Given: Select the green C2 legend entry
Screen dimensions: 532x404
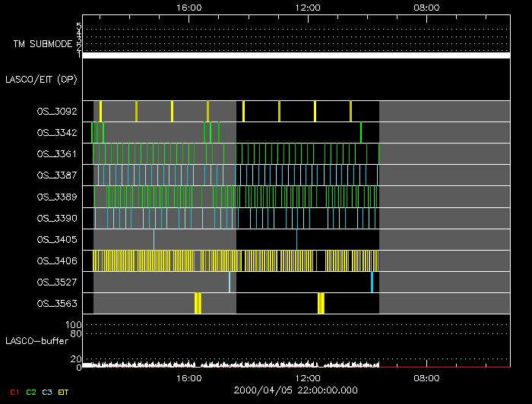Looking at the screenshot, I should [x=31, y=391].
